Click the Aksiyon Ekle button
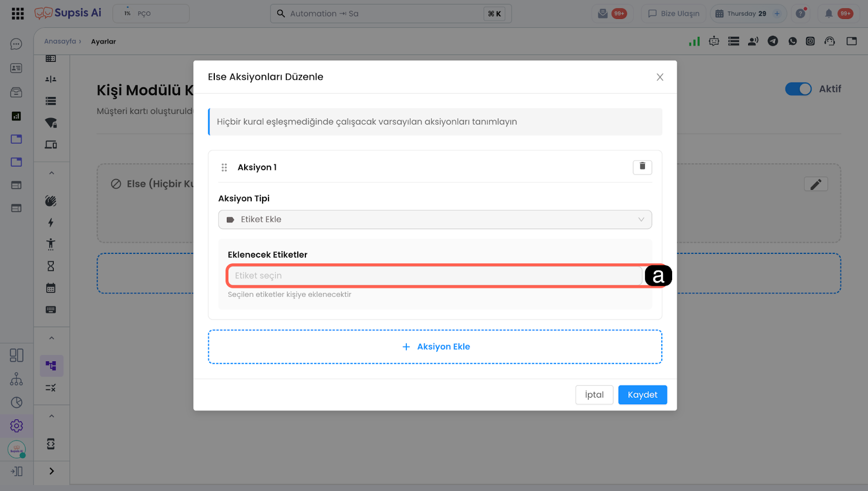The image size is (868, 491). click(x=435, y=347)
